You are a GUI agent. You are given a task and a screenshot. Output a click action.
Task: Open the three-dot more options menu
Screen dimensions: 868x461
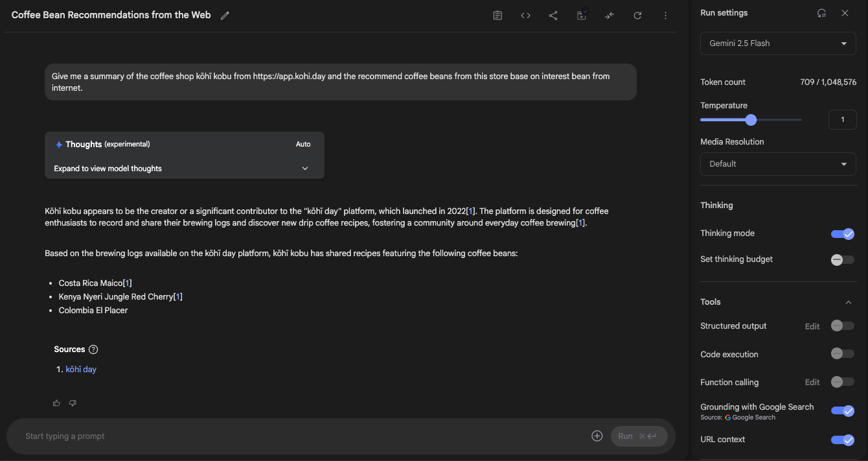[x=665, y=16]
